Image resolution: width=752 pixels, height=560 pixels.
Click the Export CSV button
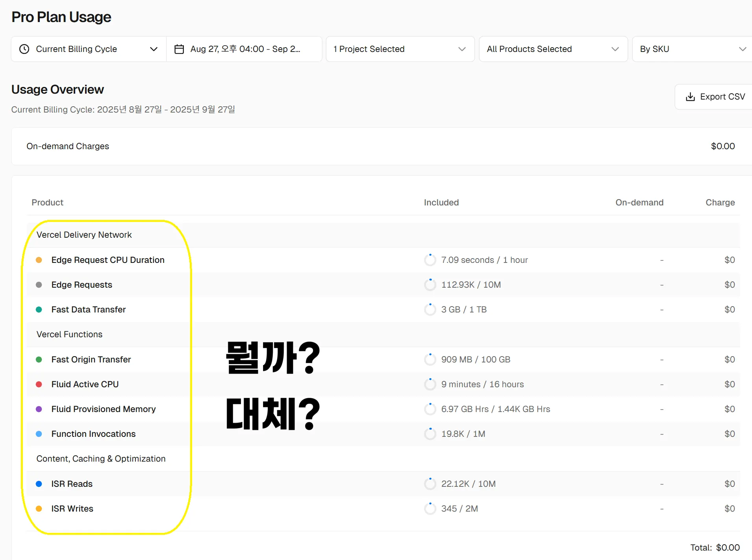coord(714,97)
